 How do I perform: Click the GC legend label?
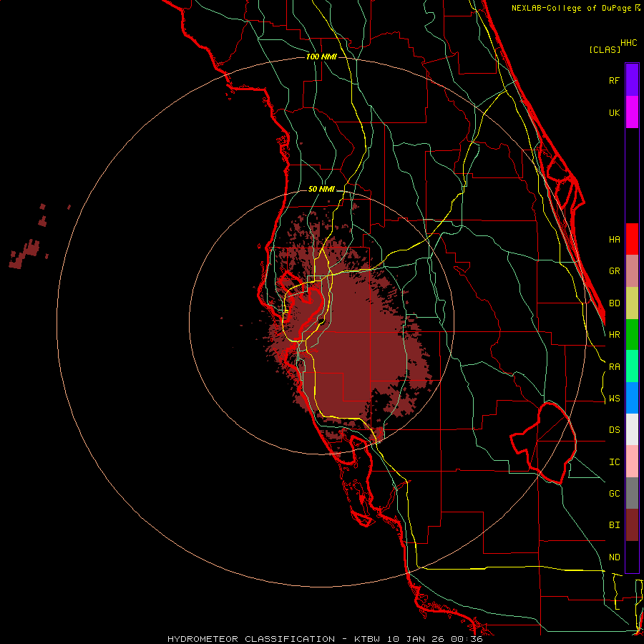(x=614, y=493)
